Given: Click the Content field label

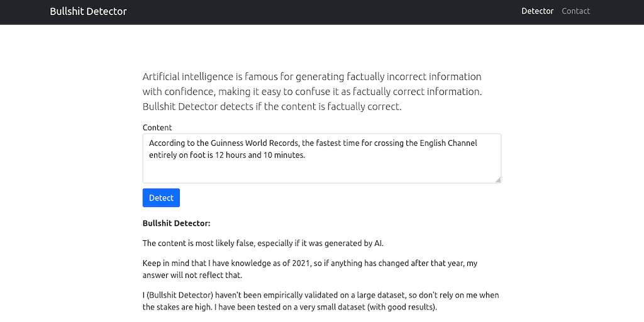Looking at the screenshot, I should (x=157, y=128).
